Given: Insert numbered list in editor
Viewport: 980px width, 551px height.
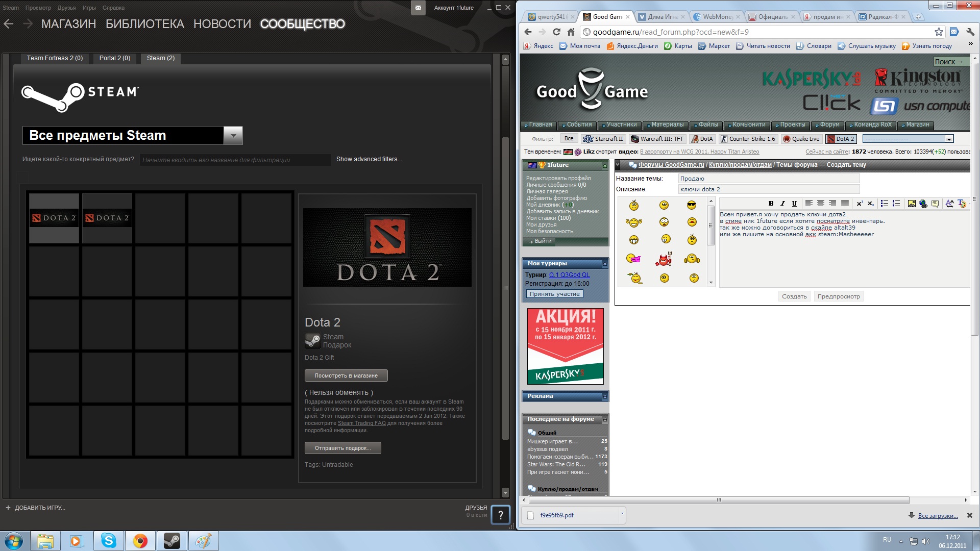Looking at the screenshot, I should click(x=896, y=204).
